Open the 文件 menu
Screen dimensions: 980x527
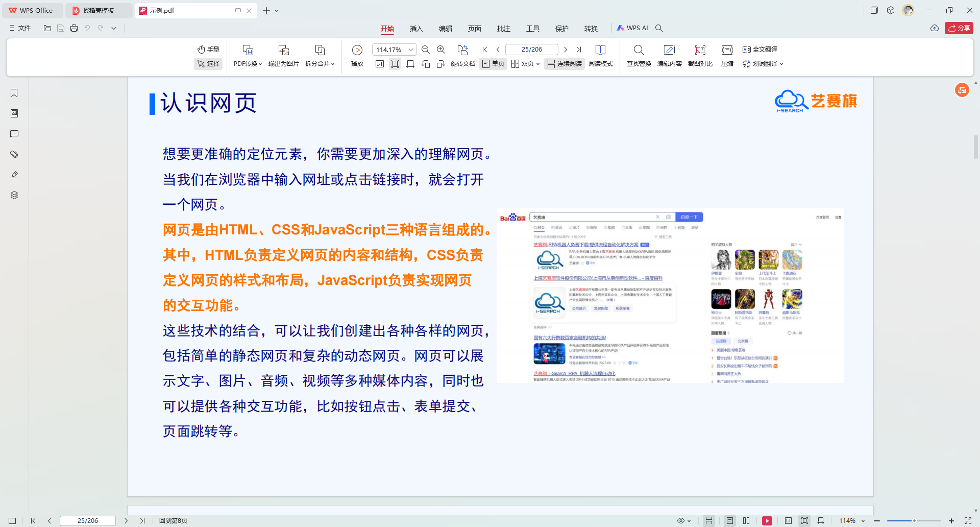coord(20,28)
